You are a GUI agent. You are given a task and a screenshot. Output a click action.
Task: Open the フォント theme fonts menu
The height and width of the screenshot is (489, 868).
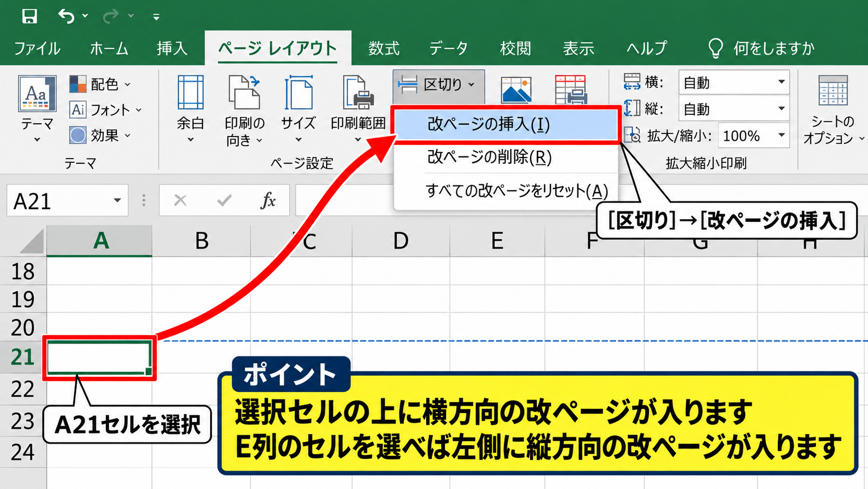tap(105, 110)
